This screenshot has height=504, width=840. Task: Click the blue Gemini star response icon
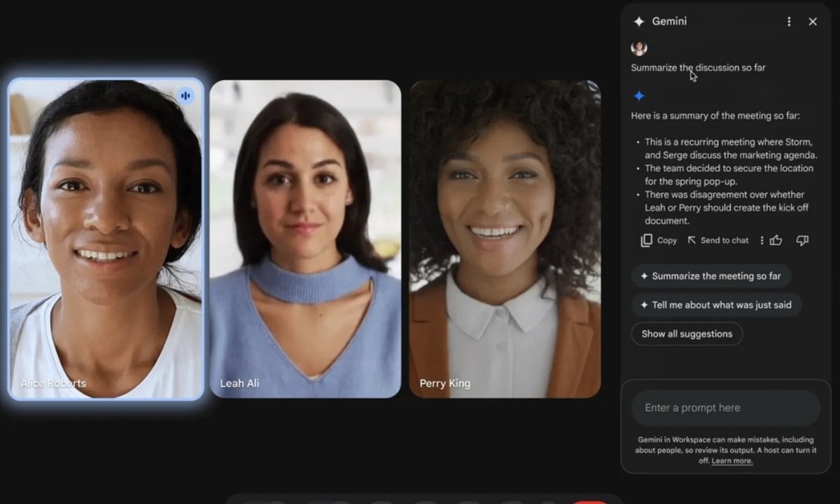(638, 96)
